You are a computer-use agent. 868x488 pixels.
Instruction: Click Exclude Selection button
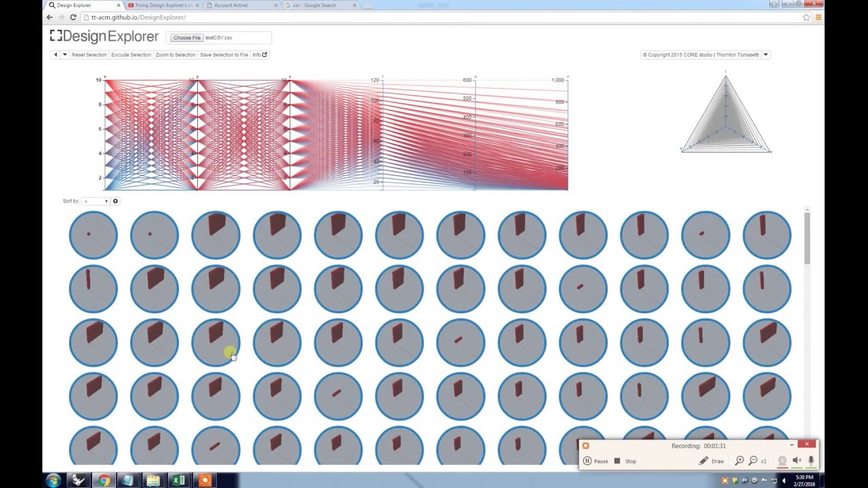(x=131, y=55)
